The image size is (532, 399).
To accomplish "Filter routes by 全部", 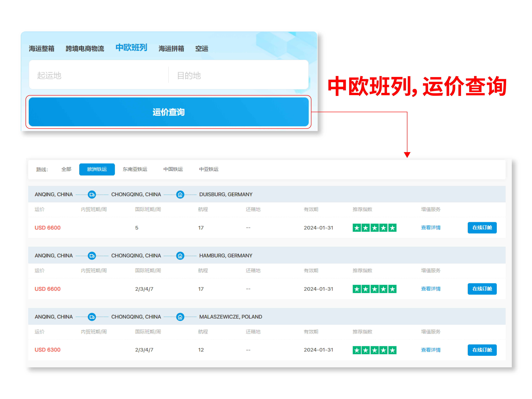I will (66, 169).
